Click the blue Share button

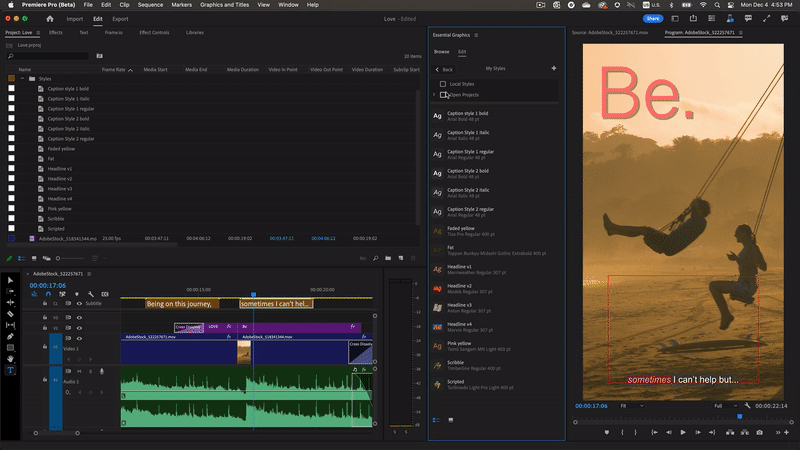tap(652, 18)
